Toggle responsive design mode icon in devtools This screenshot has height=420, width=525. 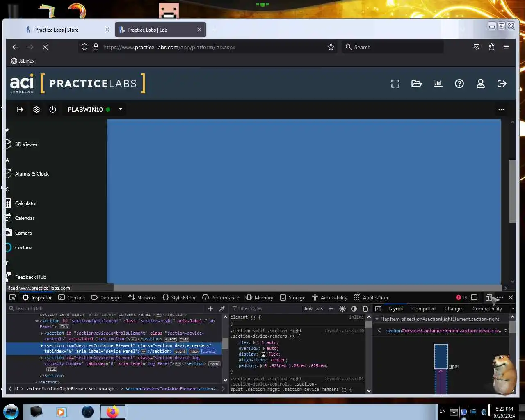tap(489, 298)
